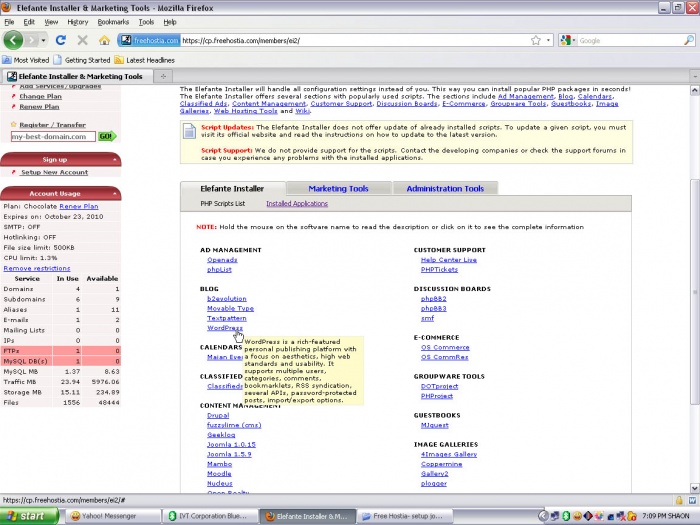
Task: Click the browser Back button
Action: tap(13, 40)
